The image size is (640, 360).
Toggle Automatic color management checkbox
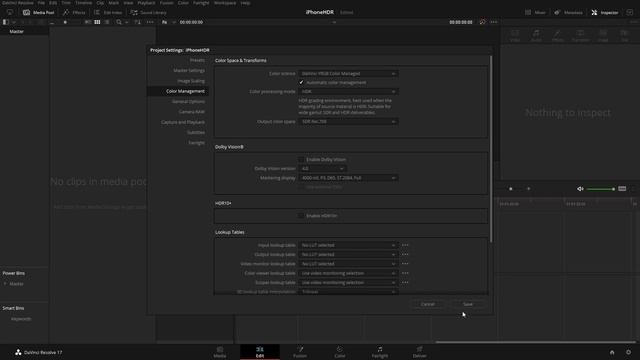pos(301,82)
